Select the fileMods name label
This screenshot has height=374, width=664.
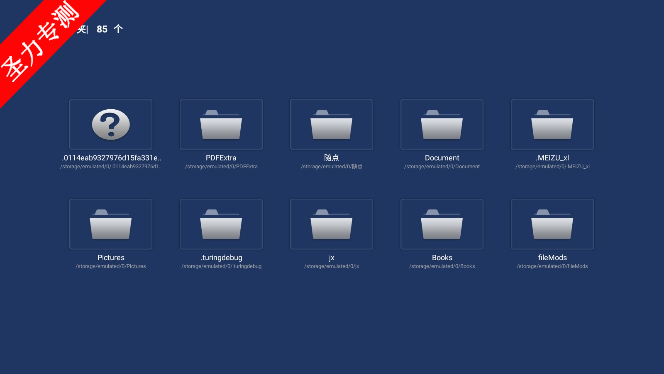click(552, 258)
